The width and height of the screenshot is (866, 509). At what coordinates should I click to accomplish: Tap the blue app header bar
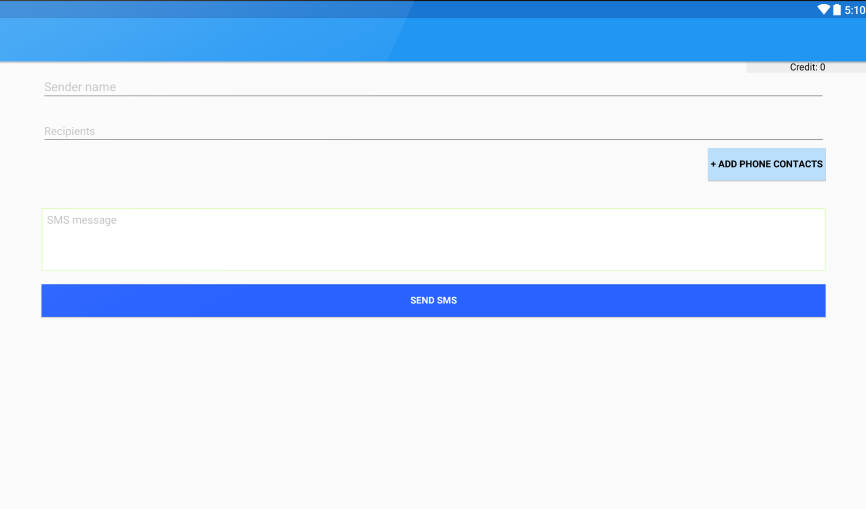433,40
